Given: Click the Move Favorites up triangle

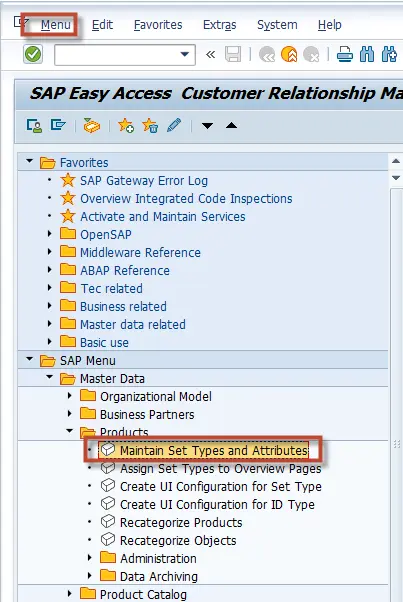Looking at the screenshot, I should [x=231, y=125].
